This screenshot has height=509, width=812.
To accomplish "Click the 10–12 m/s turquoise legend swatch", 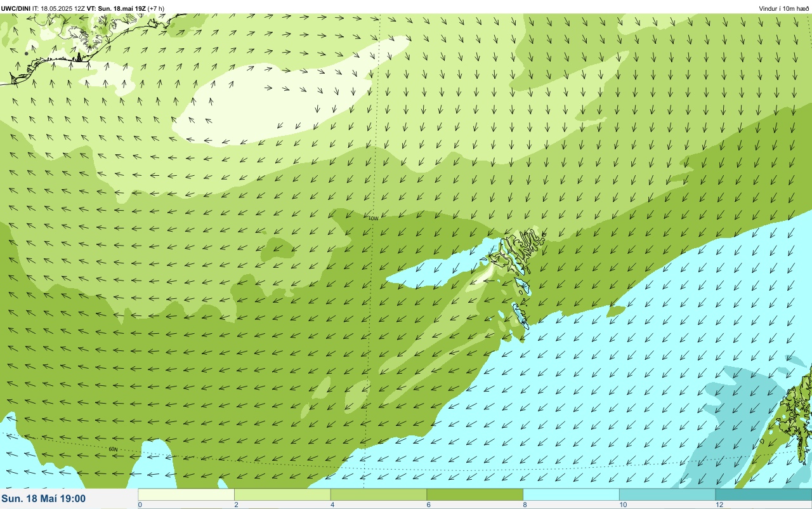I will (x=667, y=494).
